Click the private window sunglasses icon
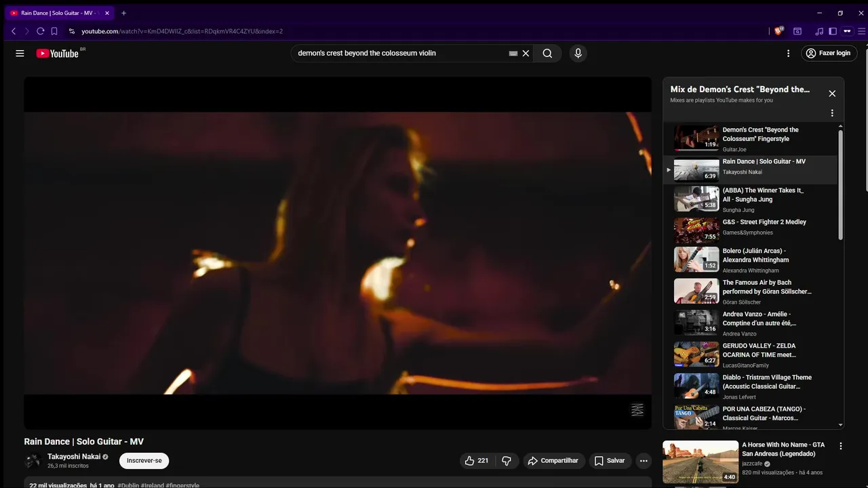This screenshot has height=488, width=868. [x=847, y=31]
